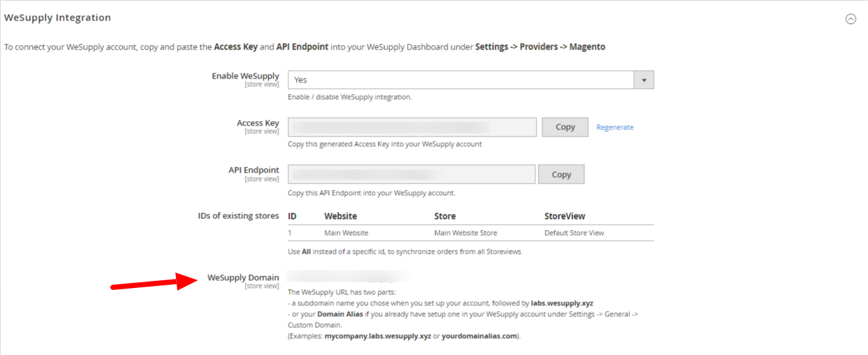Click the API Endpoint input field
The width and height of the screenshot is (868, 355).
pyautogui.click(x=411, y=175)
